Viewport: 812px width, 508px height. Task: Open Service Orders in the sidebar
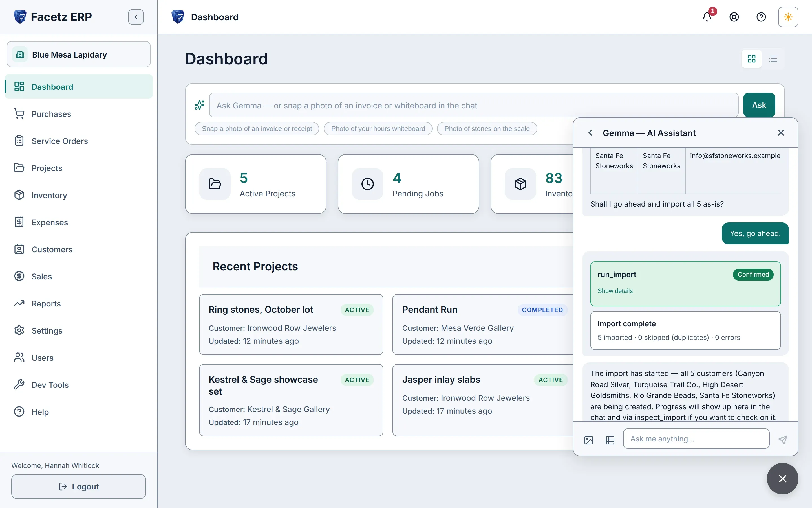[x=78, y=141]
